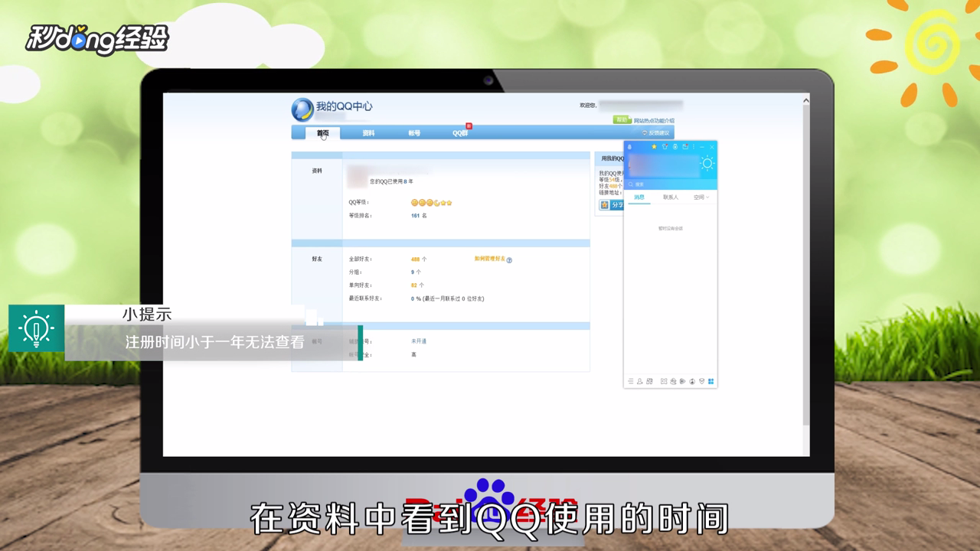The image size is (980, 551).
Task: Open the gold star QZone icon in QQ panel
Action: click(654, 146)
